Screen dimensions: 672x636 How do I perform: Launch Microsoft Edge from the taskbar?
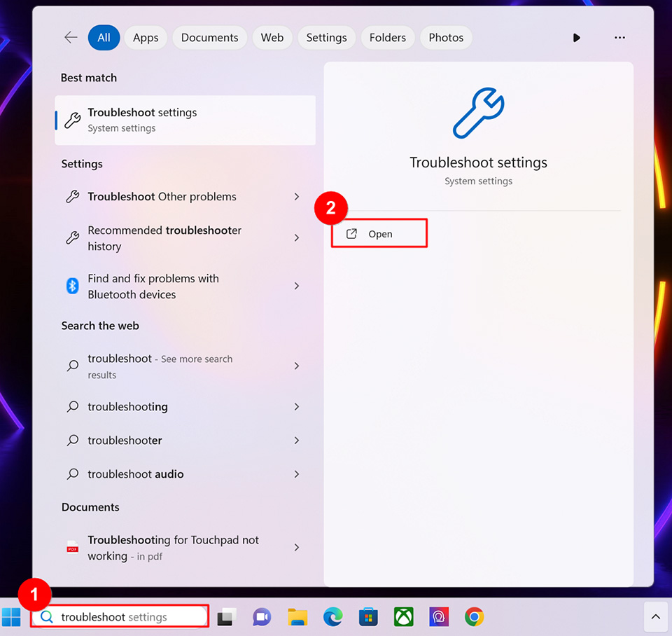(x=332, y=617)
